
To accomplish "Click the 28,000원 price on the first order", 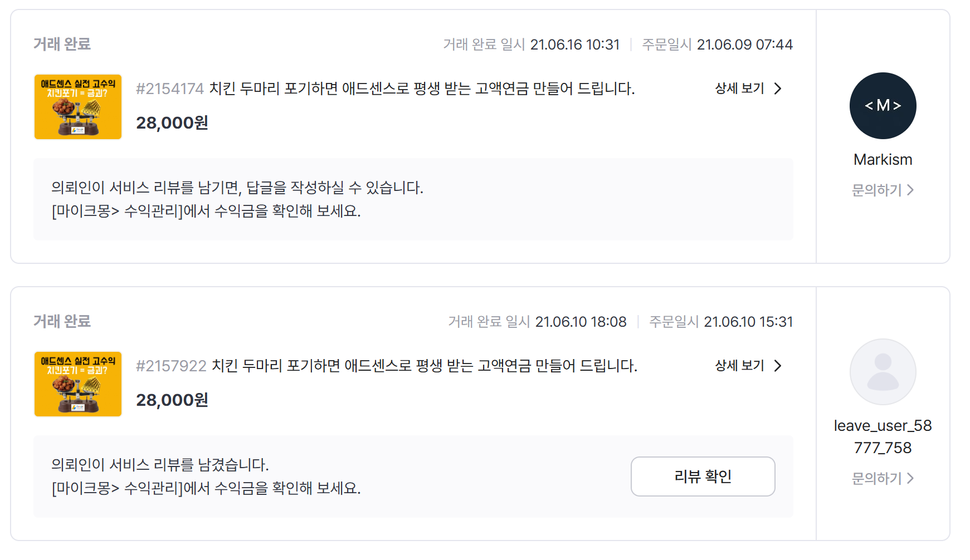I will (172, 122).
